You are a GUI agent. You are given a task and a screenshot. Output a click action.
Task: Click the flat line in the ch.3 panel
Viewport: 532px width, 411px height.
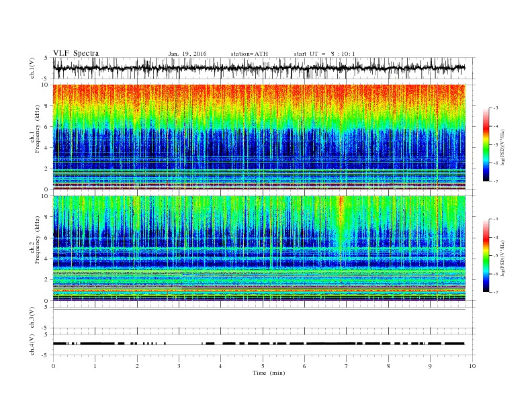click(x=259, y=310)
